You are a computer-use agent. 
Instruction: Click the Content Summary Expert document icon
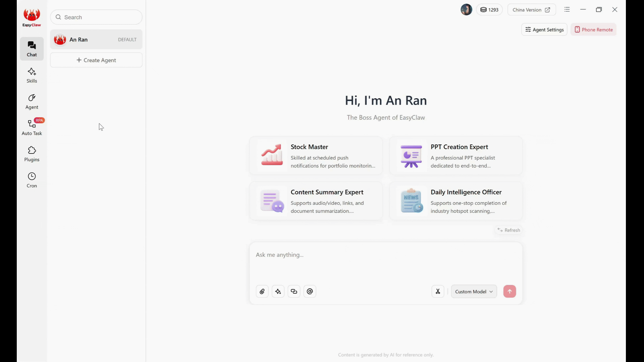pyautogui.click(x=272, y=201)
